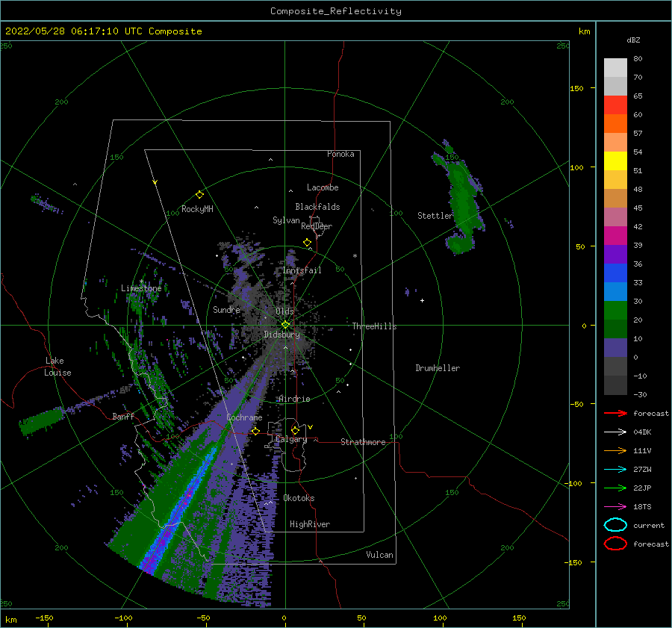Select the Lacombe map label

click(323, 187)
